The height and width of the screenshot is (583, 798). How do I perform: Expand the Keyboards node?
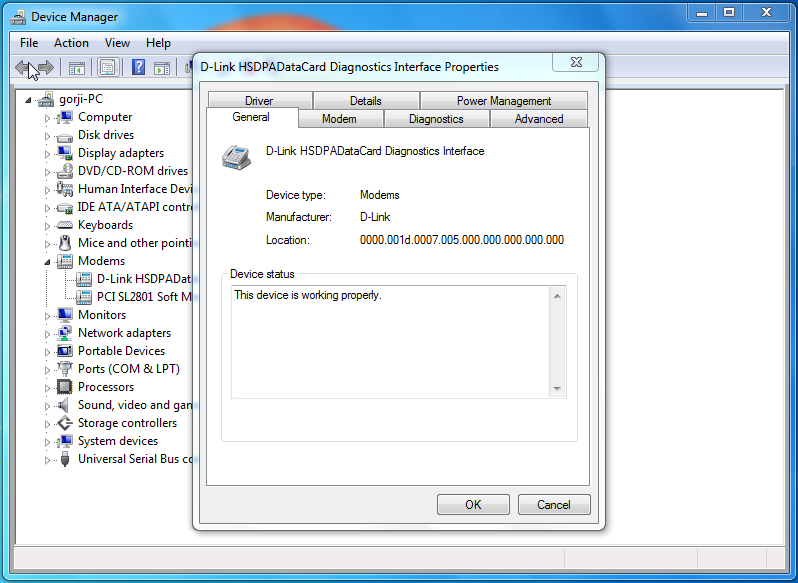[47, 226]
